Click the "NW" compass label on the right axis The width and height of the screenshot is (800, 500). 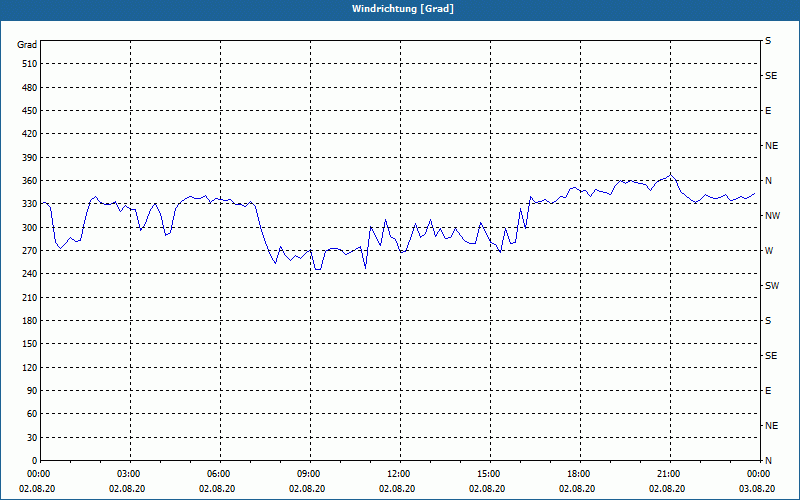click(772, 216)
